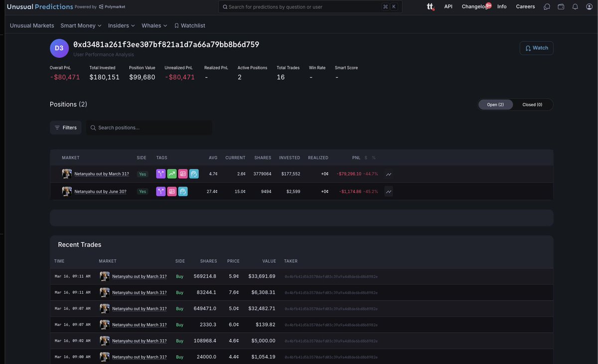This screenshot has width=598, height=364.
Task: Switch to Closed (0) positions
Action: [x=532, y=105]
